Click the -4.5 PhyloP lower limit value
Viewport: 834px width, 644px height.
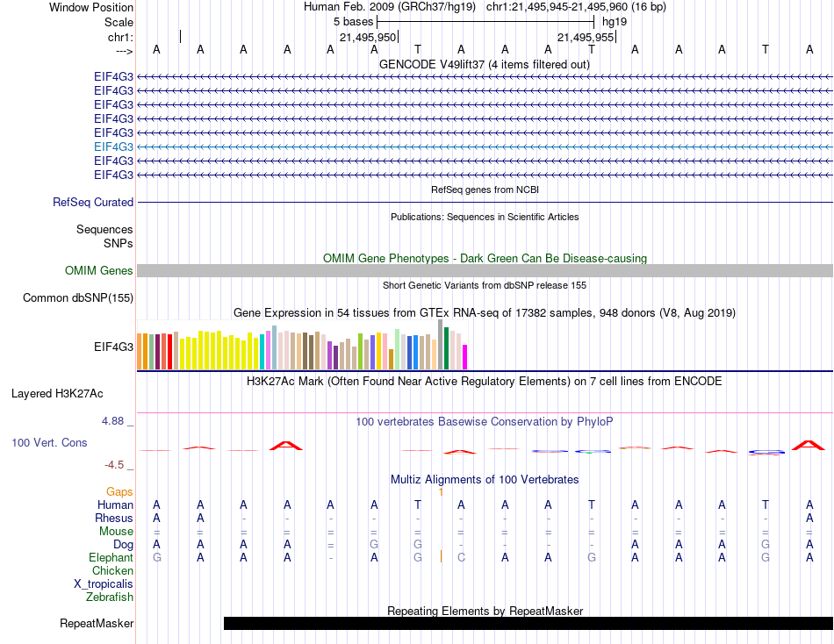114,465
